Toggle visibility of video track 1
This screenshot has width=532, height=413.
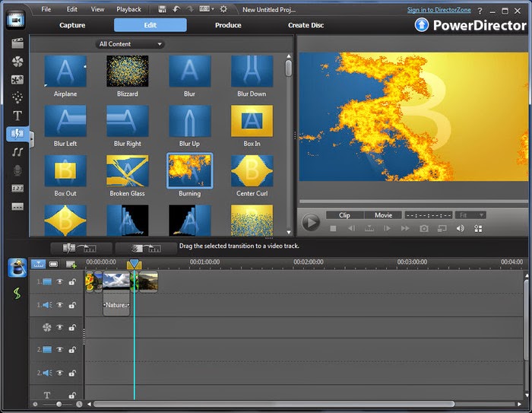60,281
